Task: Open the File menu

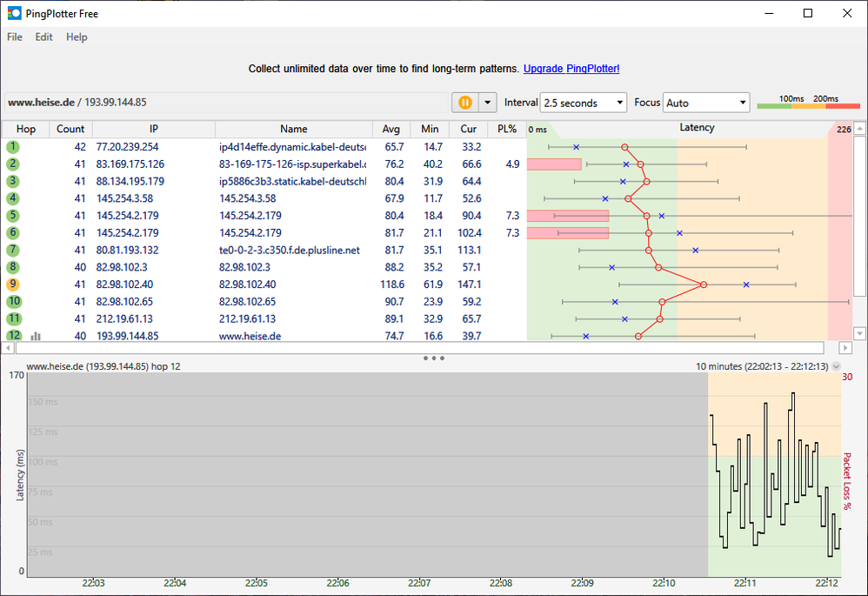Action: 15,37
